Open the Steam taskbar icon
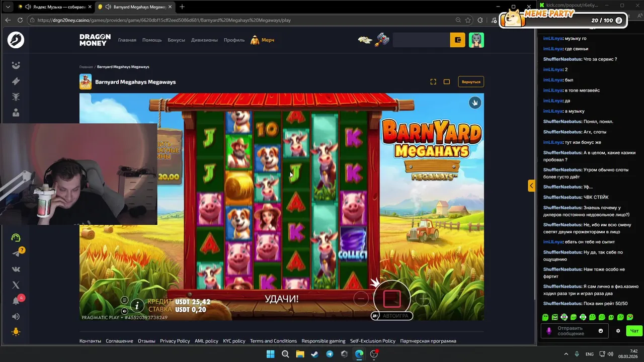The height and width of the screenshot is (362, 644). pyautogui.click(x=314, y=354)
